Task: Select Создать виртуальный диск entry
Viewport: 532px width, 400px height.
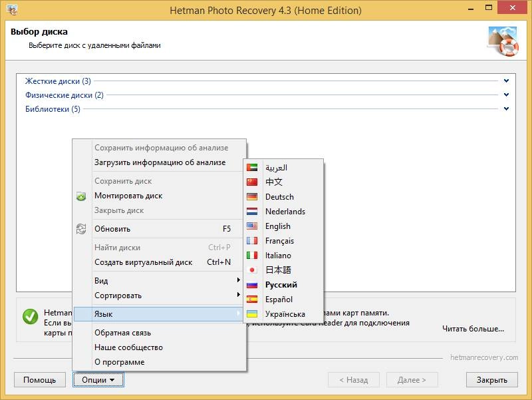Action: [159, 262]
